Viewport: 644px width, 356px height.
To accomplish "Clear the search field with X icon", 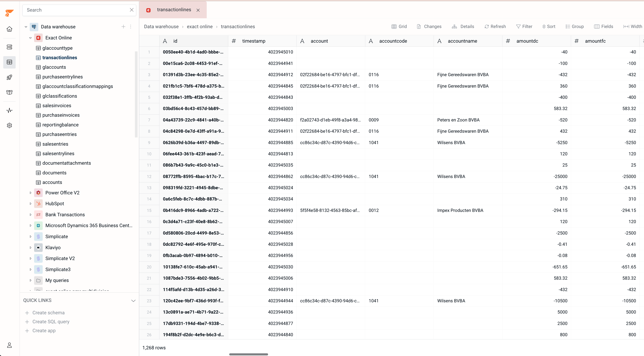I will pyautogui.click(x=131, y=10).
